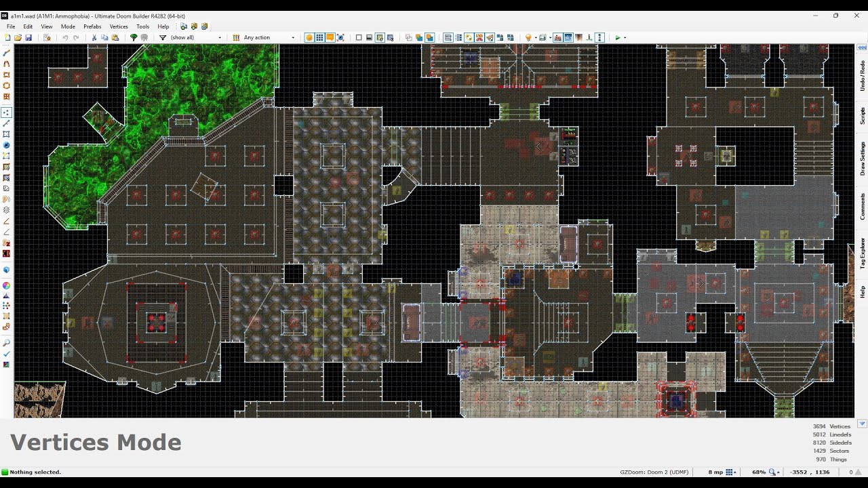
Task: Toggle the highlighted overlapping squares button
Action: click(429, 37)
